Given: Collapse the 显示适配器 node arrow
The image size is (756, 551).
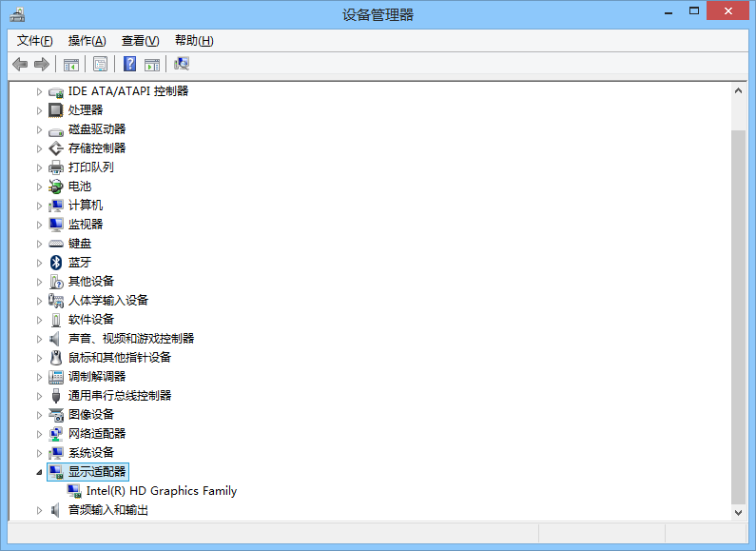Looking at the screenshot, I should coord(39,472).
